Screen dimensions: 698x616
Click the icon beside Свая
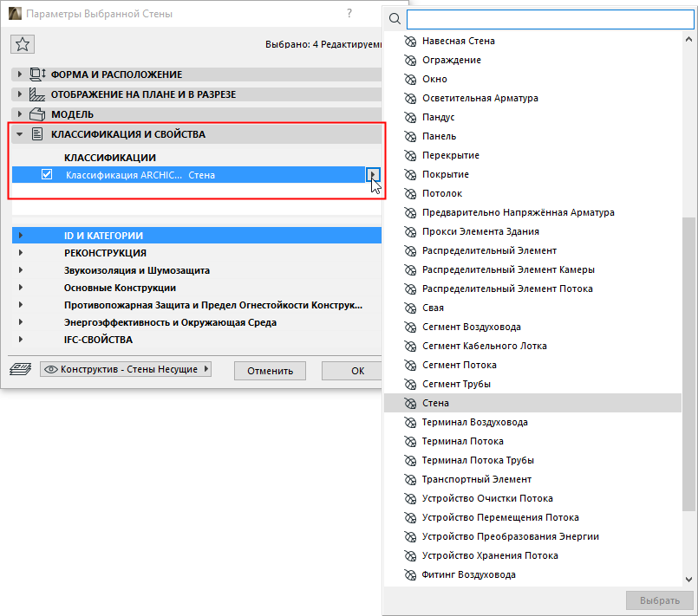(x=410, y=308)
